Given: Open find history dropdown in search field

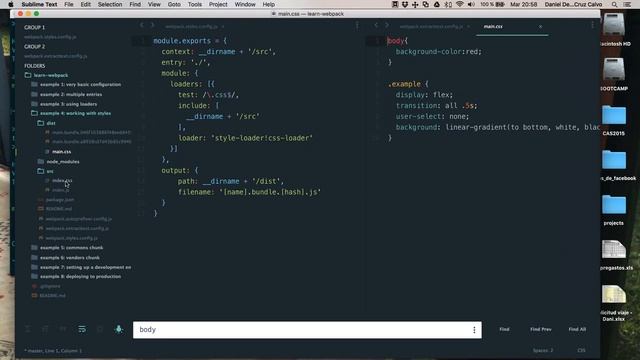Looking at the screenshot, I should pyautogui.click(x=474, y=329).
